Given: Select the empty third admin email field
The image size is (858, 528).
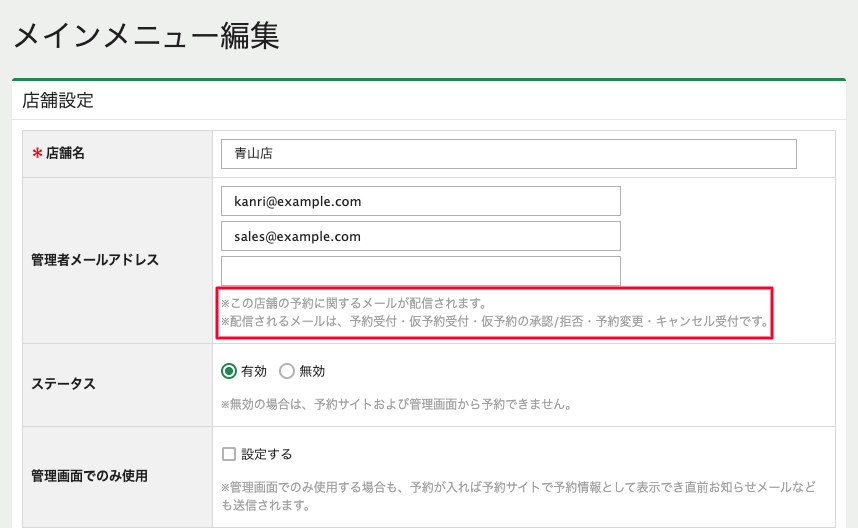Looking at the screenshot, I should click(420, 271).
